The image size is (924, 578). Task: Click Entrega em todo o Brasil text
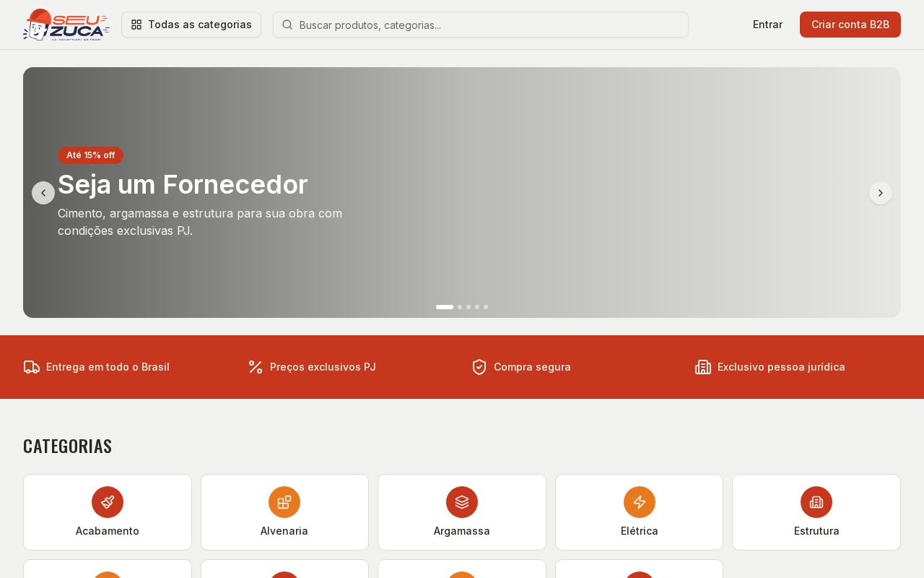click(108, 367)
